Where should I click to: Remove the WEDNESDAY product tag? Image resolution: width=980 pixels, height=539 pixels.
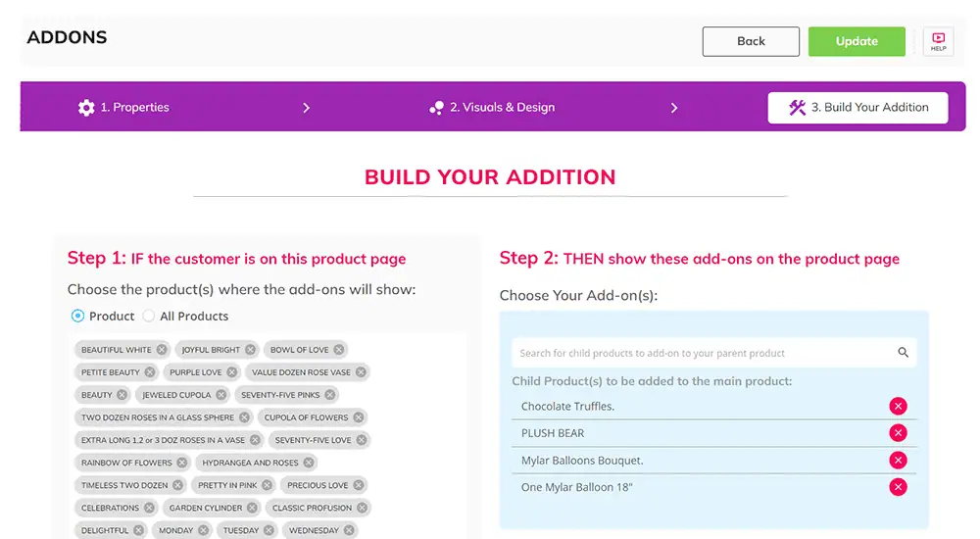pyautogui.click(x=349, y=530)
